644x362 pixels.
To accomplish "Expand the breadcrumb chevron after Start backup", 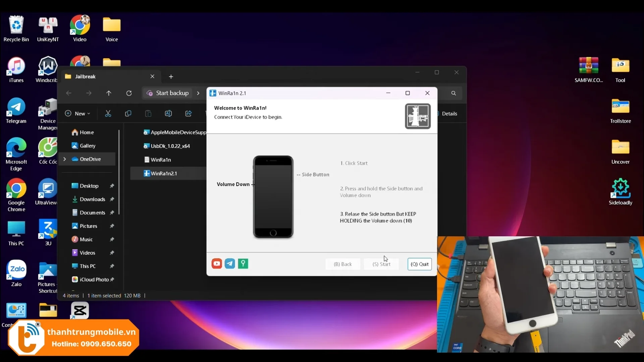I will pyautogui.click(x=198, y=93).
